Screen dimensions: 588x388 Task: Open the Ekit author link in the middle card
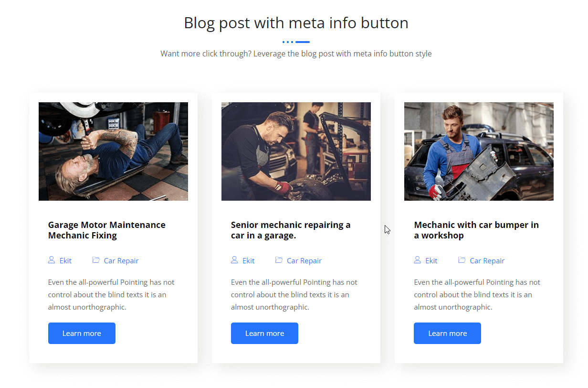click(248, 261)
